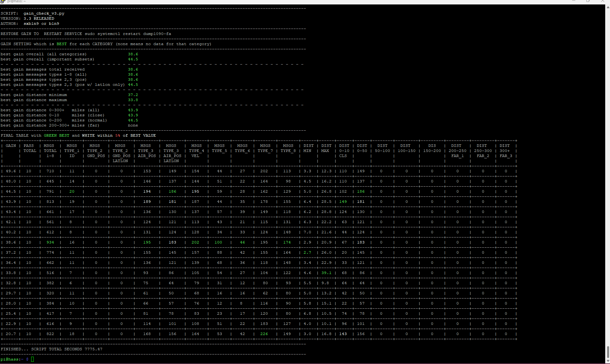
Task: Click the scrollbar down arrow
Action: [x=607, y=361]
